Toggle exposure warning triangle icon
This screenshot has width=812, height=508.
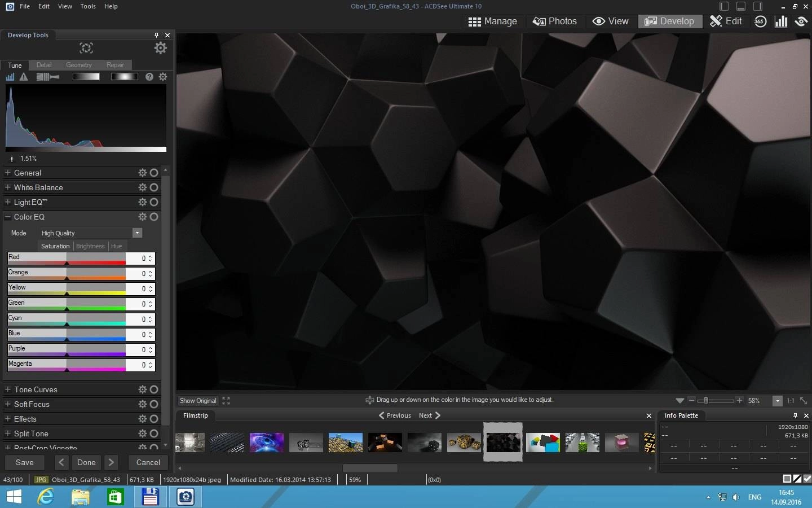pyautogui.click(x=24, y=77)
